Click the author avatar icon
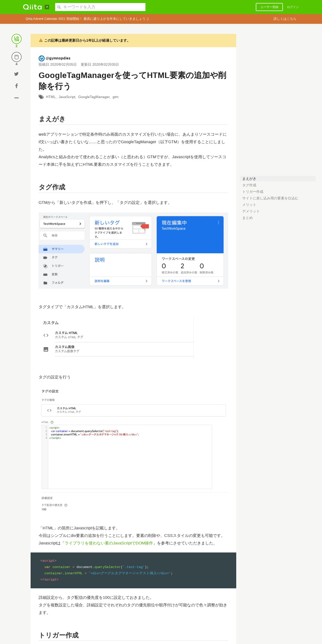The width and height of the screenshot is (322, 644). click(42, 58)
